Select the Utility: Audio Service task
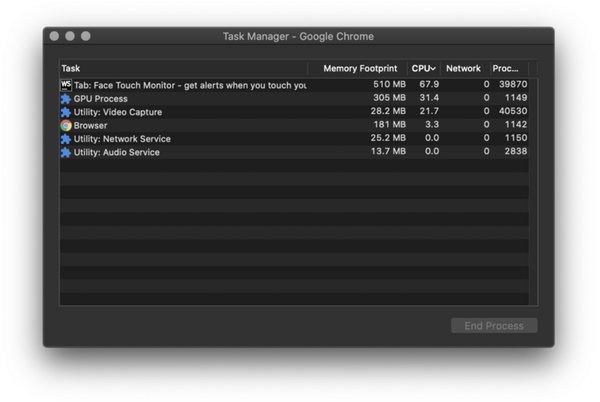The image size is (600, 402). (x=294, y=152)
